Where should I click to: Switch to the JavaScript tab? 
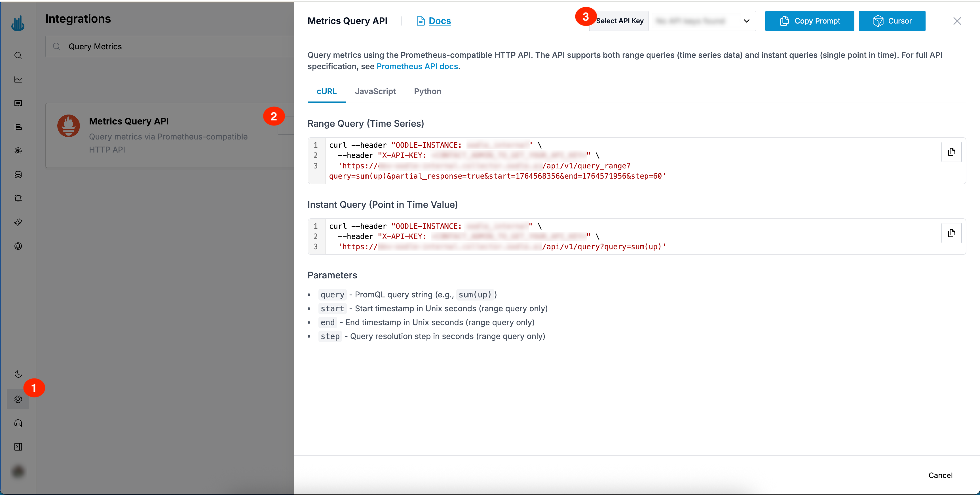click(375, 91)
